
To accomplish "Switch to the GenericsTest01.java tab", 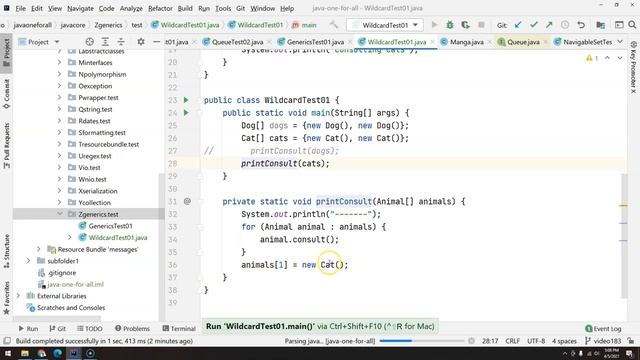I will coord(315,42).
